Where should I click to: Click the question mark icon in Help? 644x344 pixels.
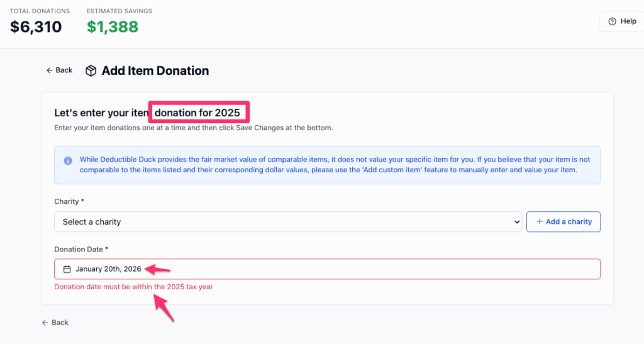point(612,21)
